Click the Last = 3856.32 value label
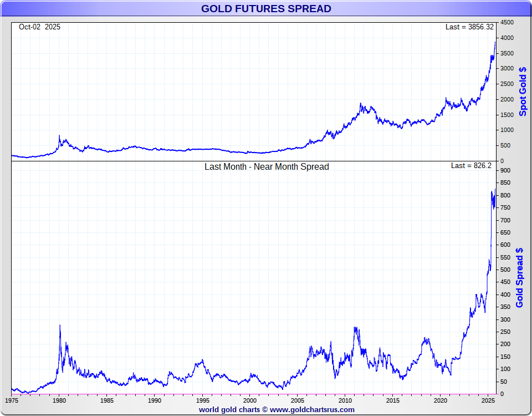532x416 pixels. [469, 27]
